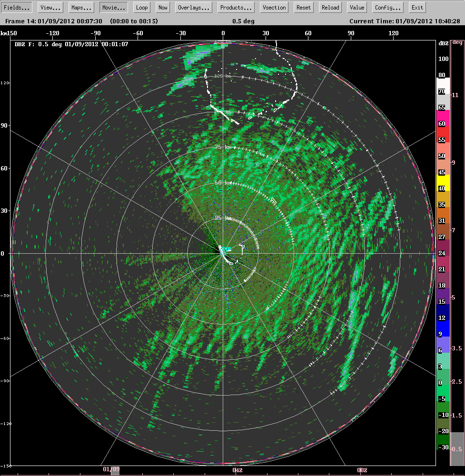Open the Fields selection menu
The height and width of the screenshot is (476, 465).
point(17,7)
